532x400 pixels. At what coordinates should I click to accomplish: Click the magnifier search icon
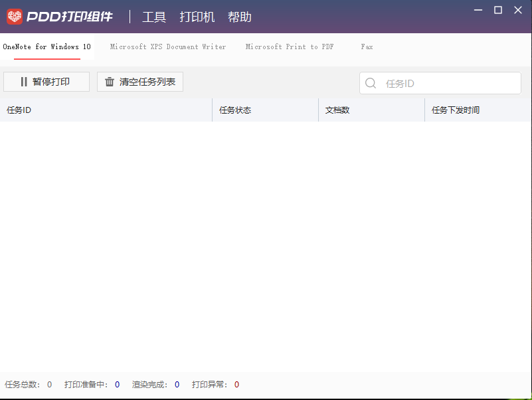(371, 83)
